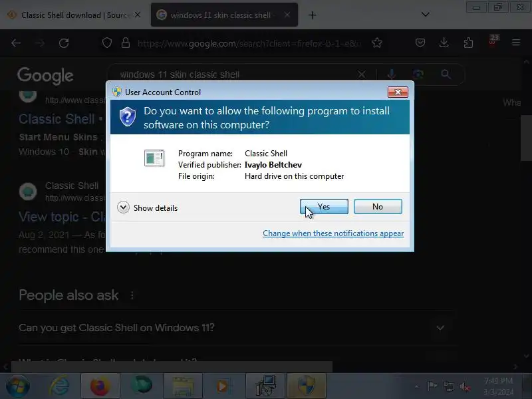This screenshot has width=532, height=399.
Task: Start Google voice search microphone
Action: [x=392, y=74]
